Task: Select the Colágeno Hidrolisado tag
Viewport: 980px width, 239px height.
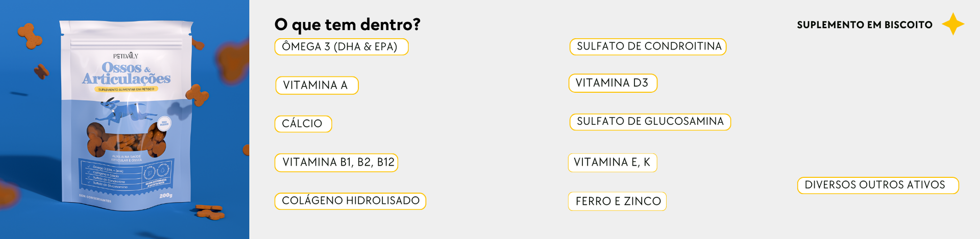Action: click(x=350, y=201)
